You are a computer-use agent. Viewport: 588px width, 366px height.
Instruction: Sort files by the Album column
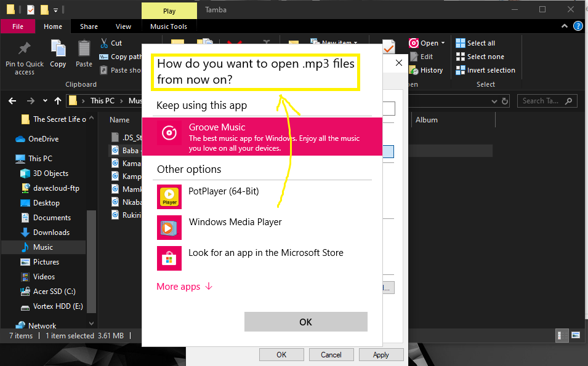tap(426, 120)
